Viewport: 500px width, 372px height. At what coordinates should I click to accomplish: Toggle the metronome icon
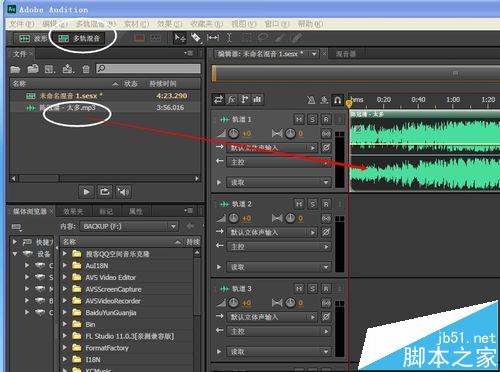point(311,100)
